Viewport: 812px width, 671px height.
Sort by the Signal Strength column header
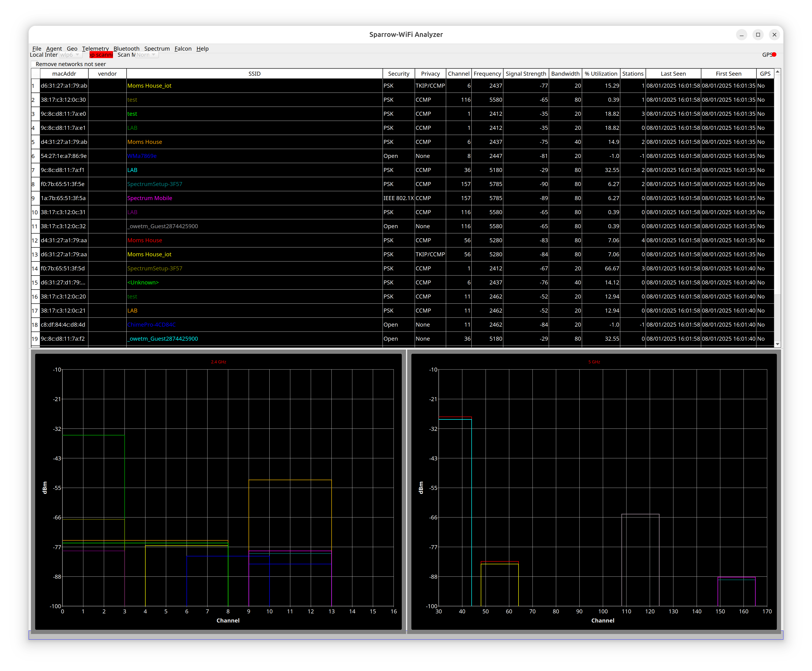coord(526,74)
